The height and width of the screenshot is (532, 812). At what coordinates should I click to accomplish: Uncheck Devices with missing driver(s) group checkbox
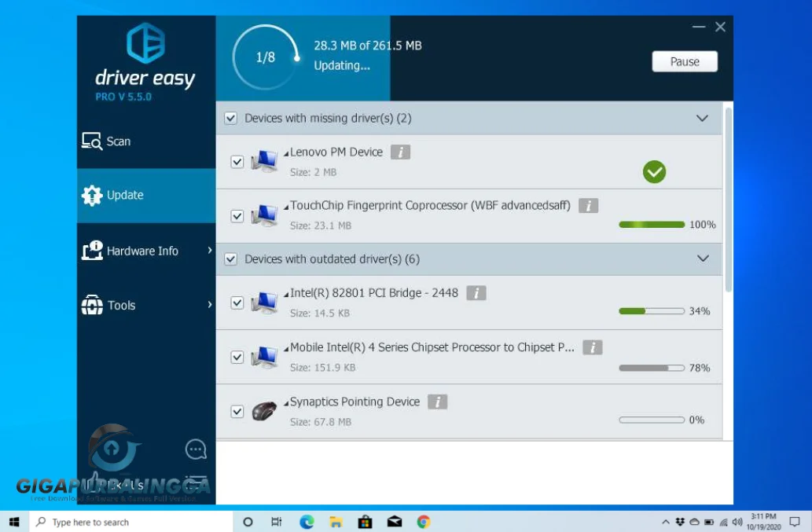point(230,119)
